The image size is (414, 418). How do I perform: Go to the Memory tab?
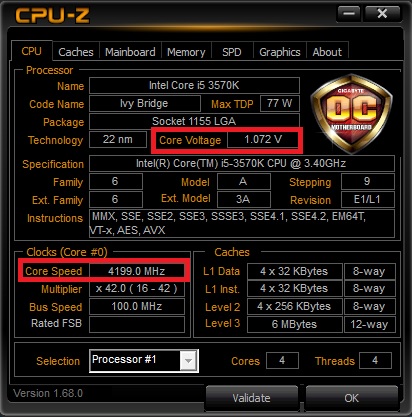click(186, 52)
